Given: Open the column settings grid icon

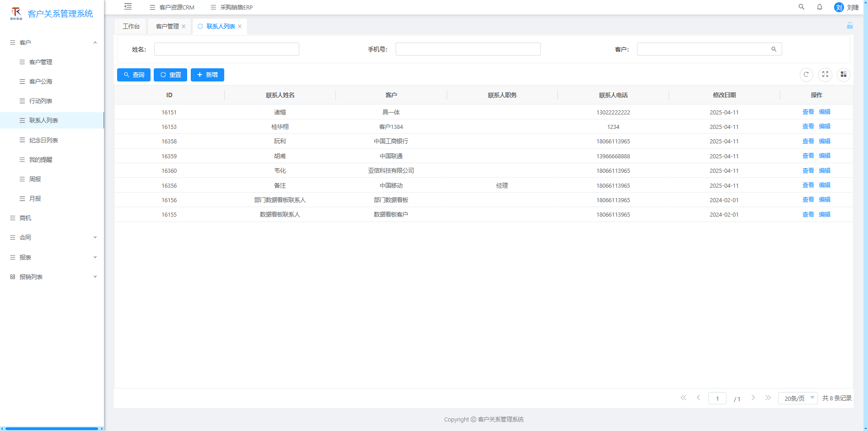Looking at the screenshot, I should coord(844,75).
